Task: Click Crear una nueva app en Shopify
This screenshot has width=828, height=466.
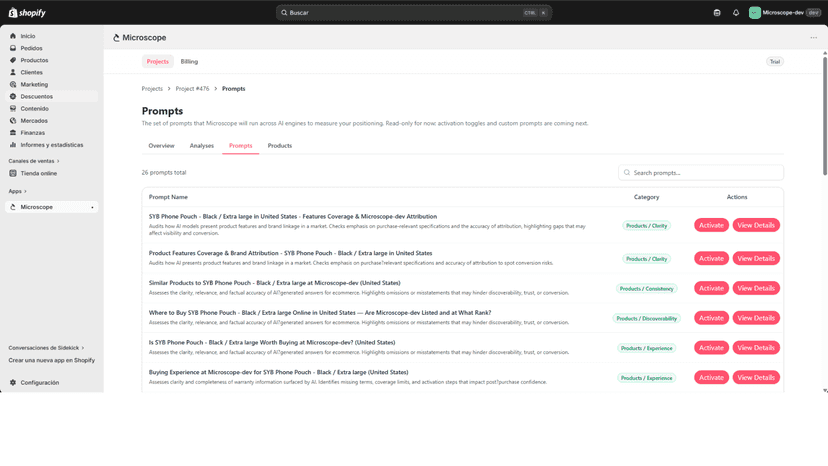Action: [52, 360]
